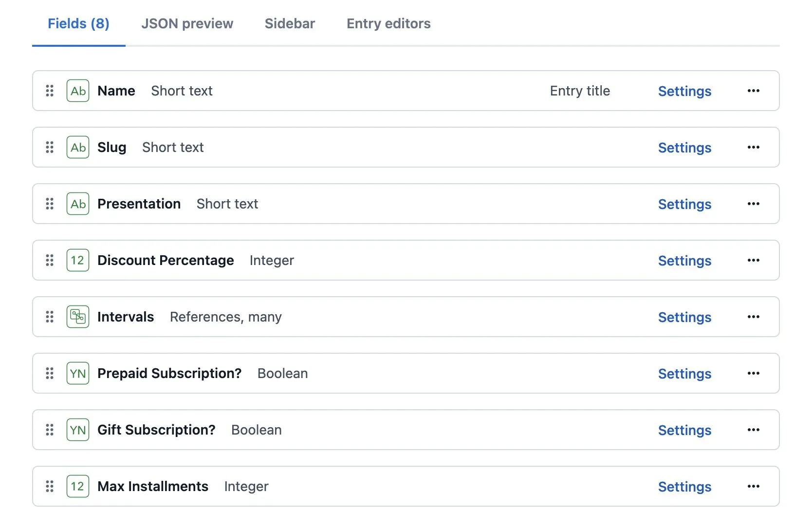Open Settings for the Name field
This screenshot has width=812, height=532.
coord(684,91)
